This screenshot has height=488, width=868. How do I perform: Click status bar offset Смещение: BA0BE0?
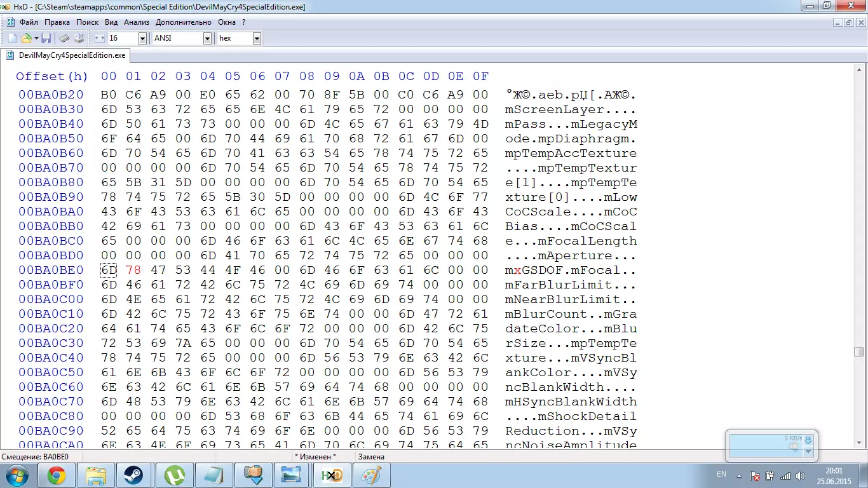pyautogui.click(x=35, y=457)
